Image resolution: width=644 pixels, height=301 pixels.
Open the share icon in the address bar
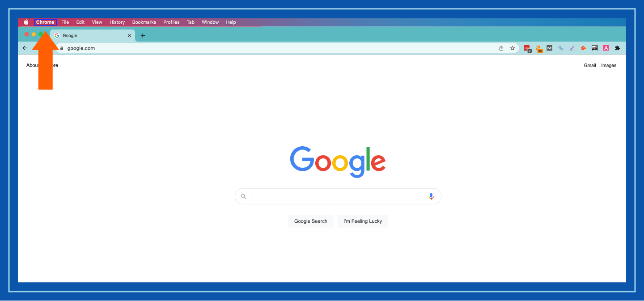[501, 48]
